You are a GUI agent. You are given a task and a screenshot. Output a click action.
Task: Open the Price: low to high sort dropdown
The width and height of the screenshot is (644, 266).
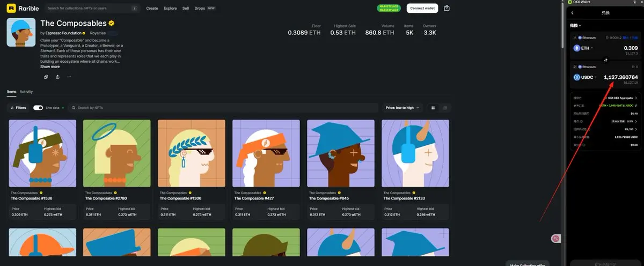tap(403, 108)
